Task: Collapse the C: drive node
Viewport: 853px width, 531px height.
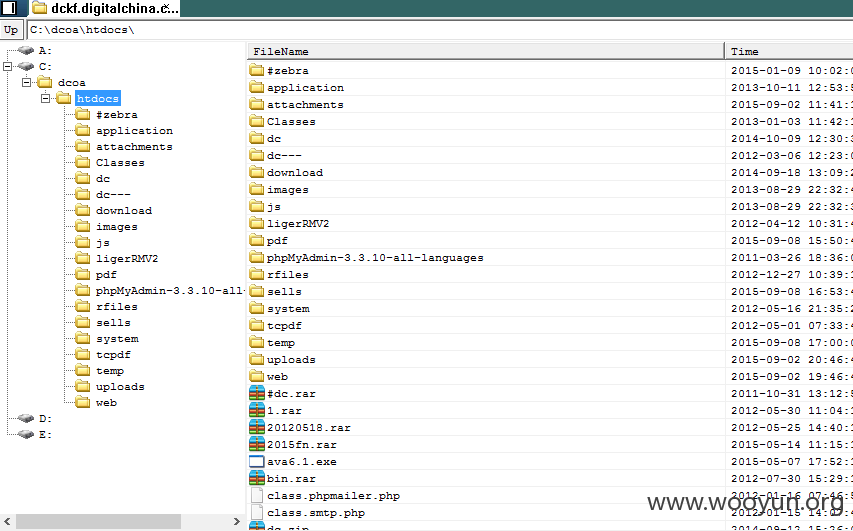Action: [7, 66]
